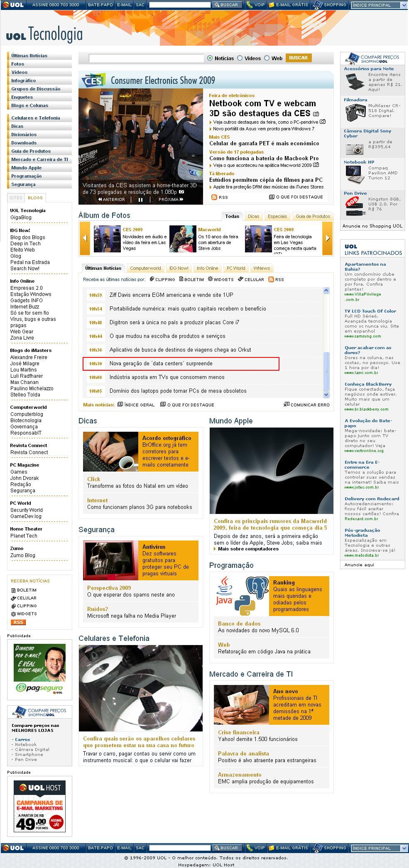Open the Clipping icon above the news list
Image resolution: width=409 pixels, height=868 pixels.
tap(152, 279)
